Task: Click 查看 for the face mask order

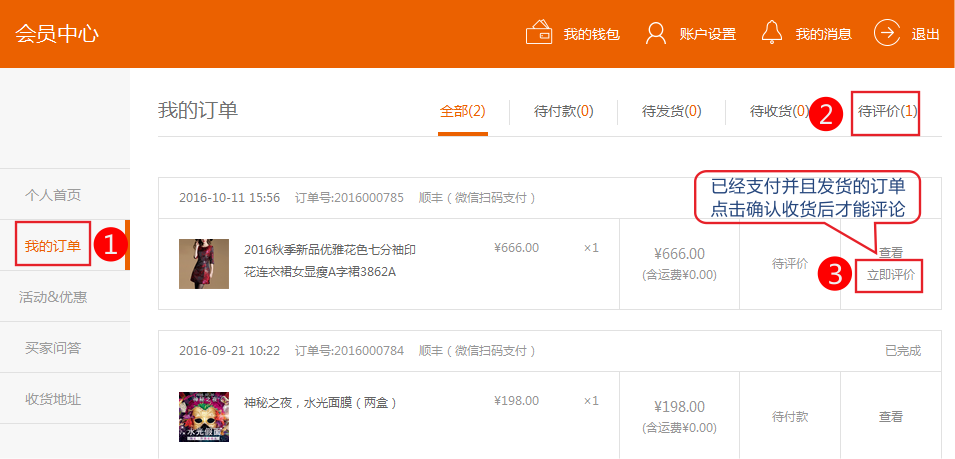Action: [x=890, y=417]
